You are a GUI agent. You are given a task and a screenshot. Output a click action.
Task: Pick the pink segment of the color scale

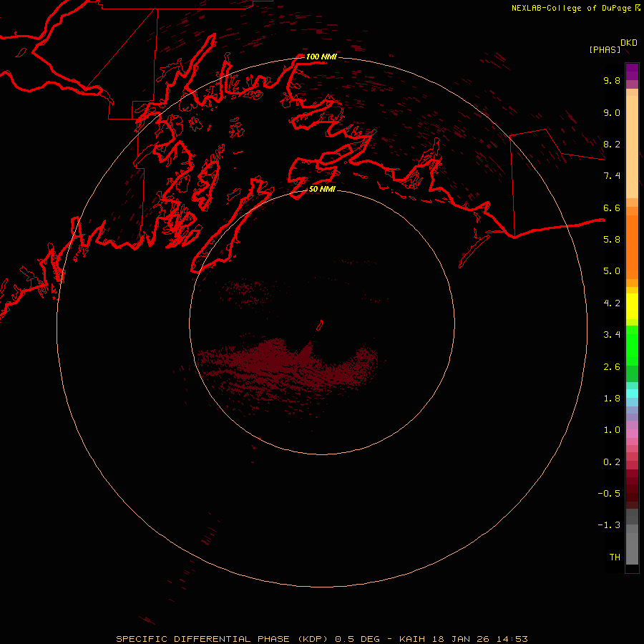(x=632, y=434)
